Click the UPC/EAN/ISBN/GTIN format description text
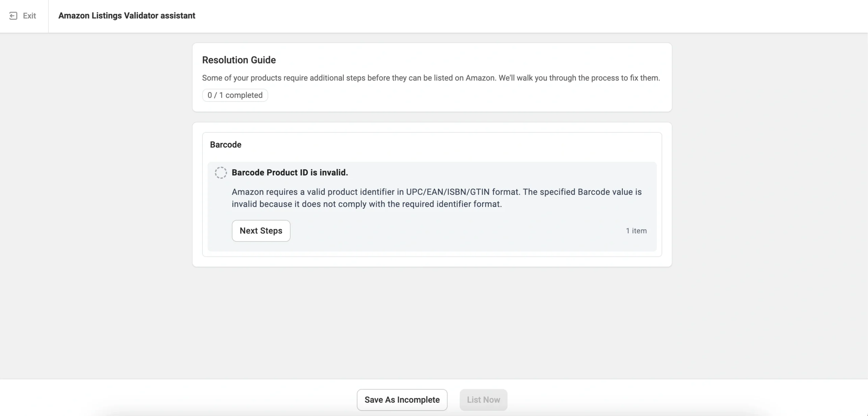The image size is (868, 416). (x=436, y=192)
